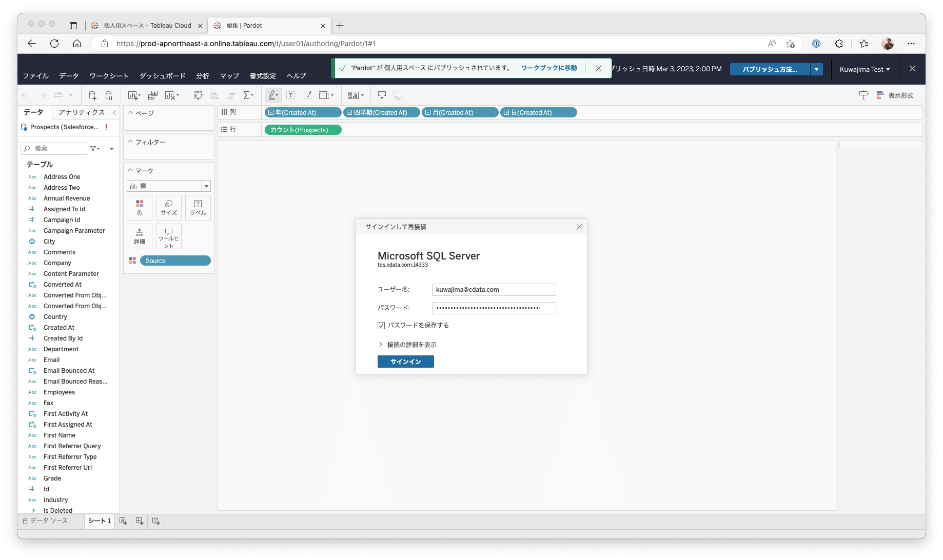Open the Map menu
The image size is (943, 560).
[x=229, y=76]
